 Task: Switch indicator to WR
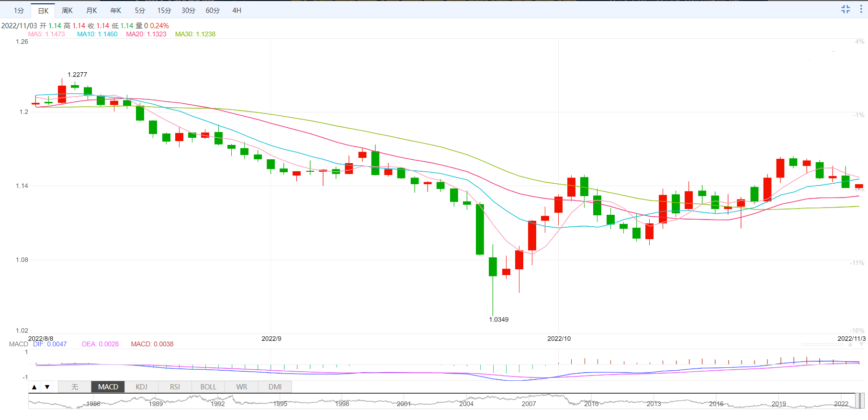click(242, 387)
